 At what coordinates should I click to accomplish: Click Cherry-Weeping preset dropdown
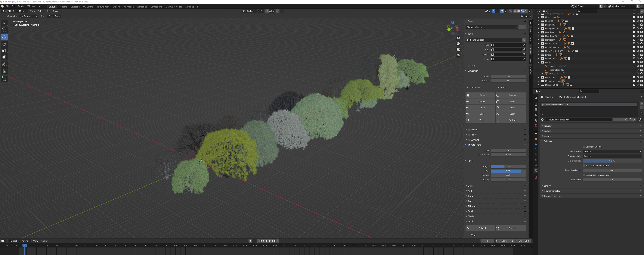(492, 27)
